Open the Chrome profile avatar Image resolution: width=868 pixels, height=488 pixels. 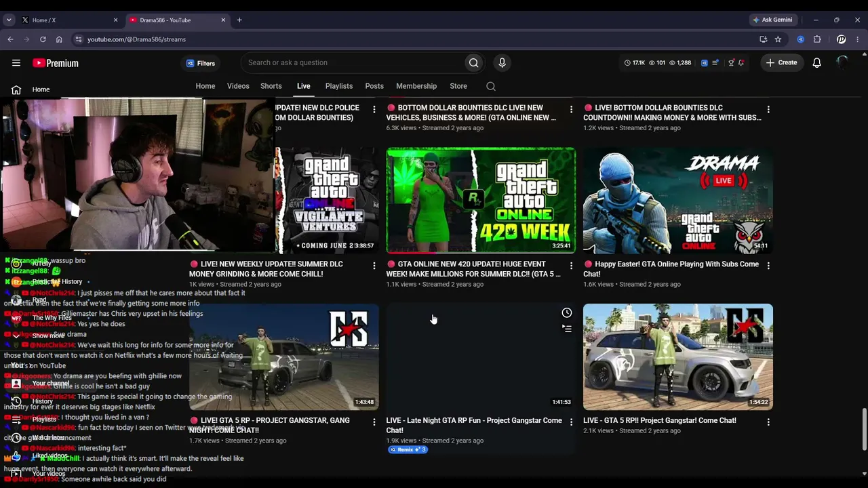(x=842, y=39)
